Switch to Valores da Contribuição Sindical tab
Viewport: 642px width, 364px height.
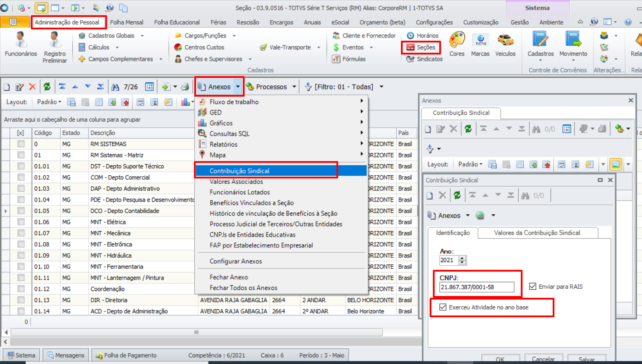click(x=538, y=233)
